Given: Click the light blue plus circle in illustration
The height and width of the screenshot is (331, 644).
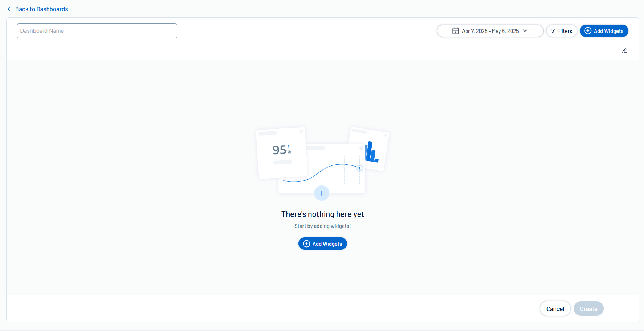Looking at the screenshot, I should pyautogui.click(x=322, y=193).
